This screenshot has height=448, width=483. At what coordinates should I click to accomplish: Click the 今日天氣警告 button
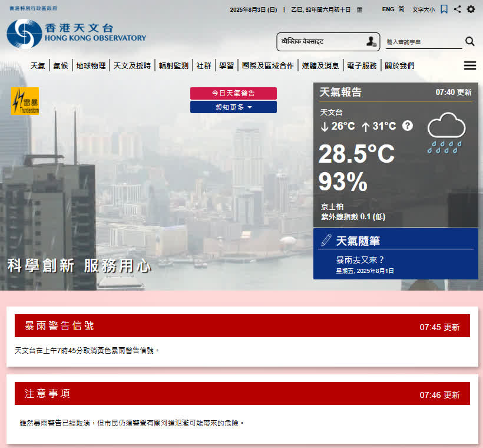point(233,93)
